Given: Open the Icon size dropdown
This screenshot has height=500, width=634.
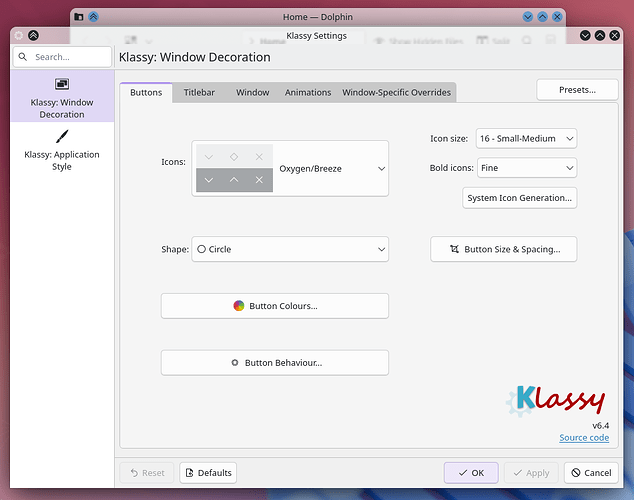Looking at the screenshot, I should 526,139.
